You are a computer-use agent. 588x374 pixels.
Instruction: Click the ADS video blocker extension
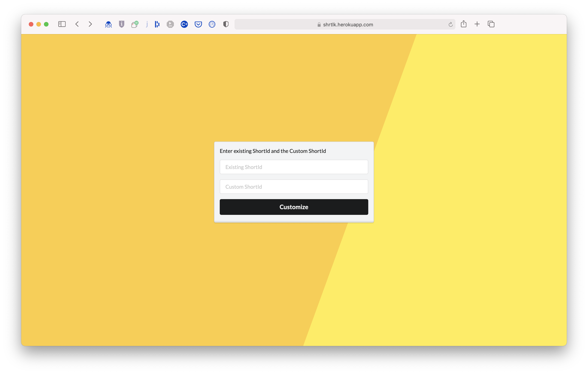[x=170, y=24]
